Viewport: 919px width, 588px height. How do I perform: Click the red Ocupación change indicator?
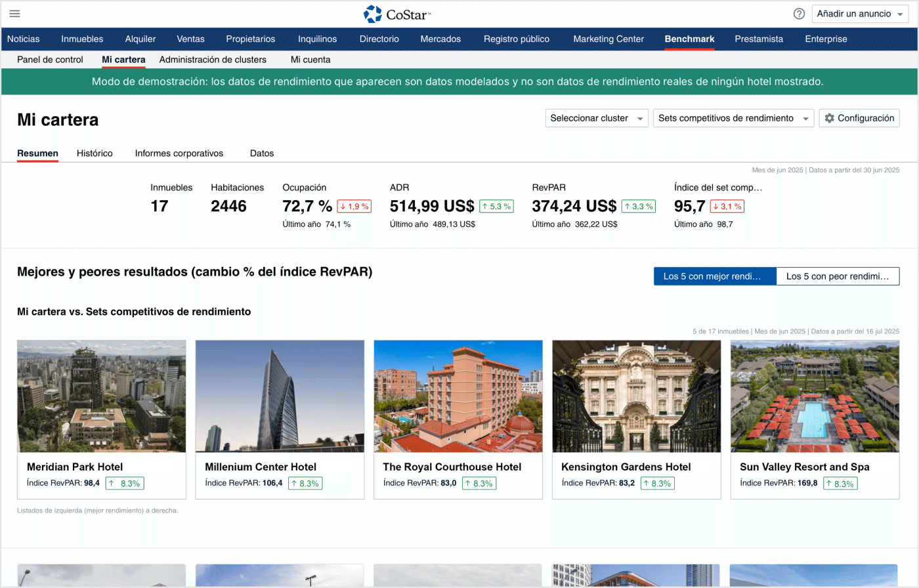click(354, 206)
